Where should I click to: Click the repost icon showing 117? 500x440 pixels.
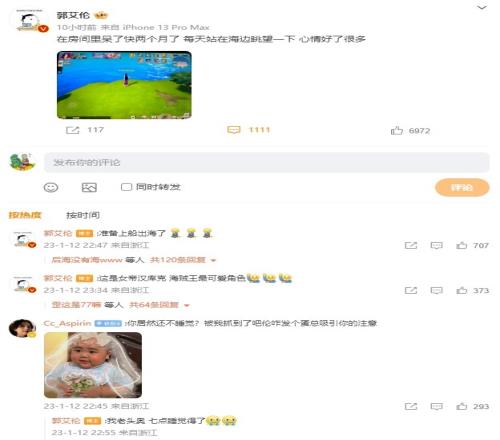pyautogui.click(x=72, y=130)
